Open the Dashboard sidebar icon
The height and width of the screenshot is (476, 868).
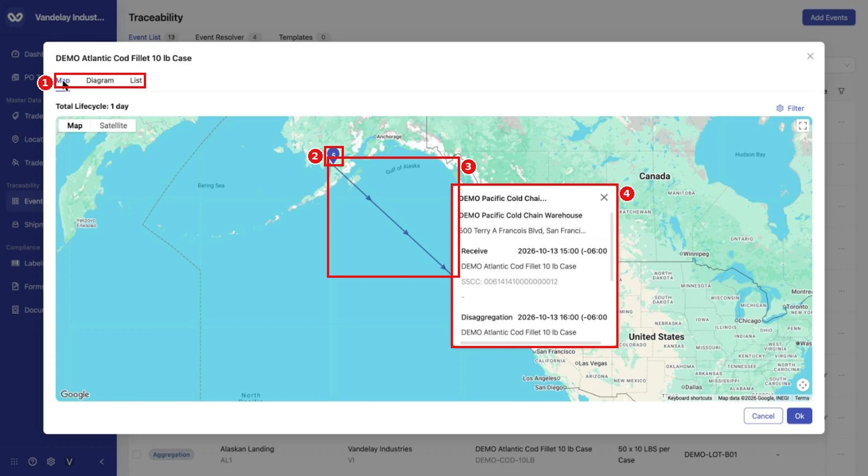(15, 54)
